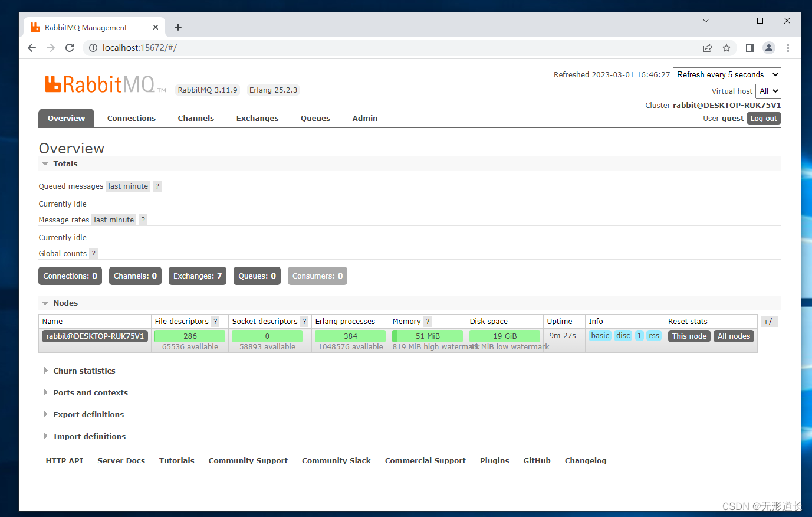Click the Memory 51 MiB usage bar
The height and width of the screenshot is (517, 812).
tap(428, 336)
